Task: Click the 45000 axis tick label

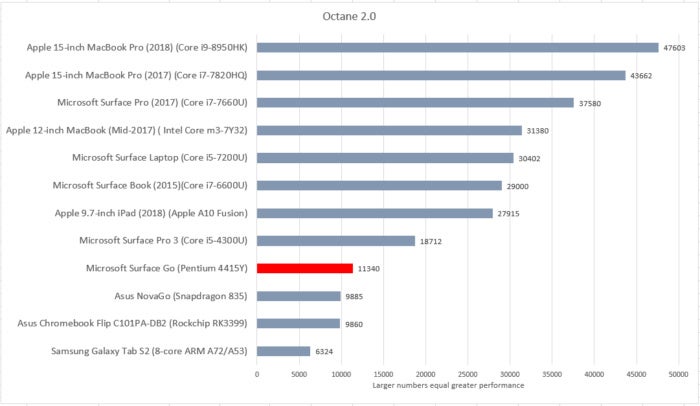Action: coord(636,374)
